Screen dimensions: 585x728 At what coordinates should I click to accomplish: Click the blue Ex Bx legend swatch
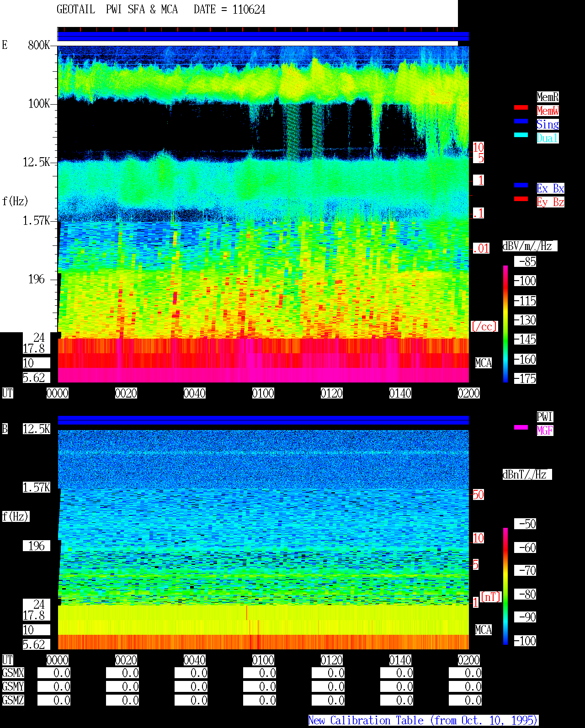(x=521, y=185)
